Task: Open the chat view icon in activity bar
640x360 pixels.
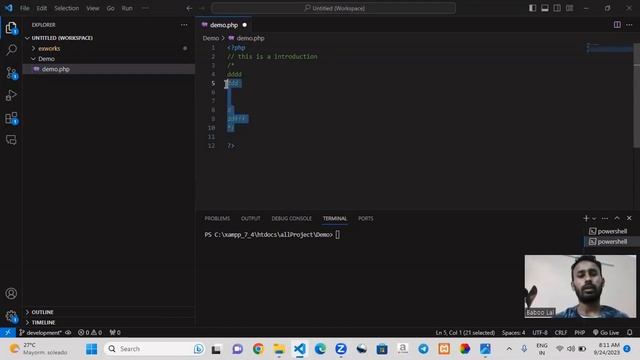Action: coord(11,140)
